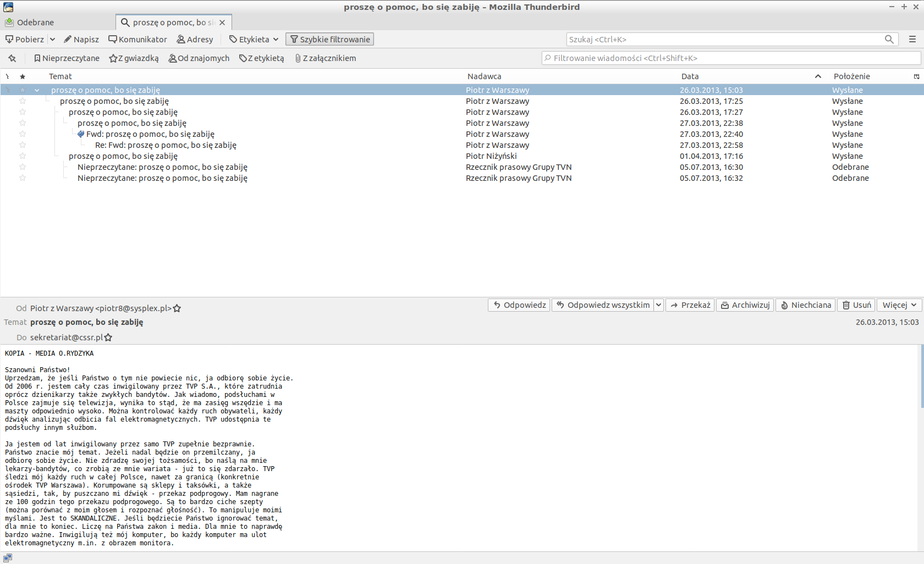924x564 pixels.
Task: Collapse the top thread with the chevron
Action: click(x=37, y=90)
